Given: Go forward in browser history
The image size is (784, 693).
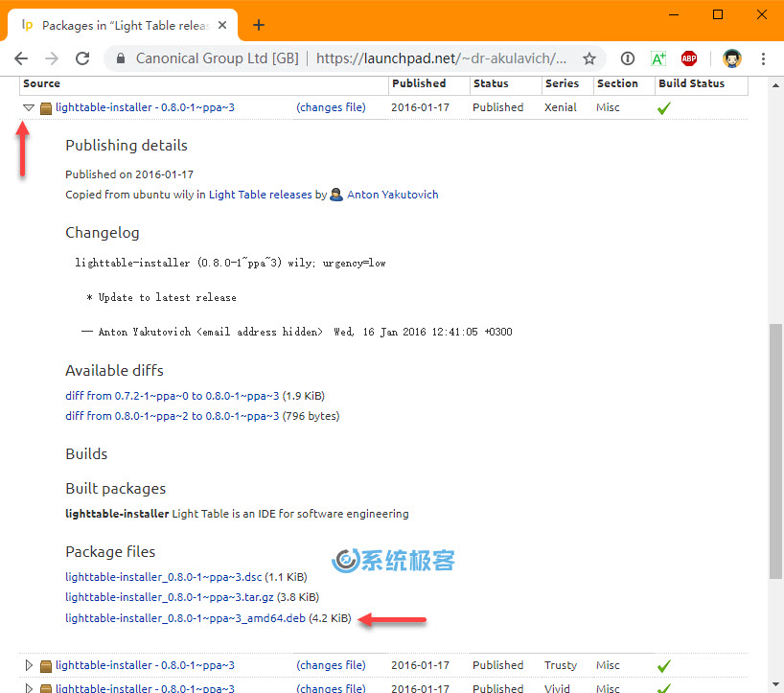Looking at the screenshot, I should (x=52, y=58).
